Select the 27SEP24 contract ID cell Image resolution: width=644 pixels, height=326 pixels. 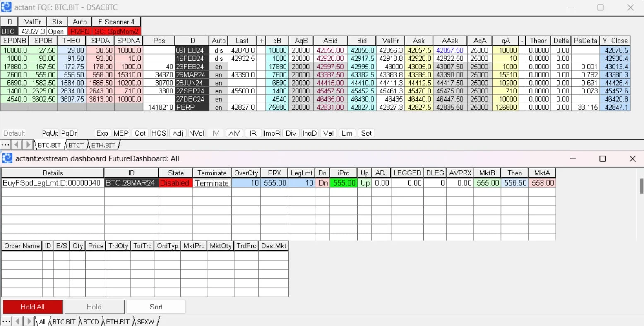192,91
